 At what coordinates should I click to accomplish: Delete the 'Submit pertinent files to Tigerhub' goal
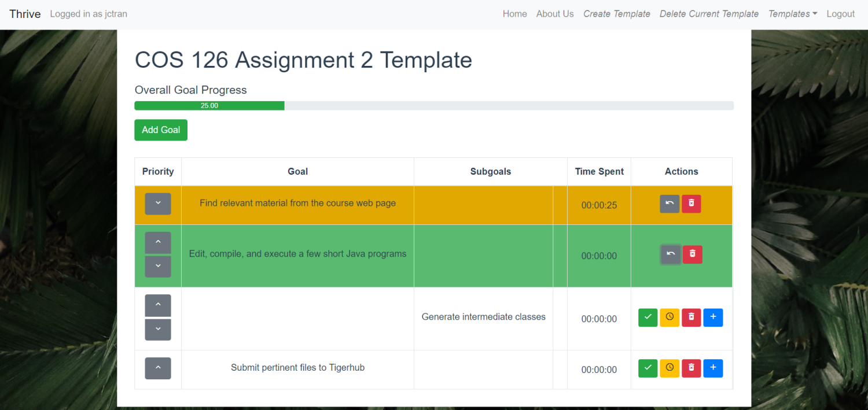691,368
